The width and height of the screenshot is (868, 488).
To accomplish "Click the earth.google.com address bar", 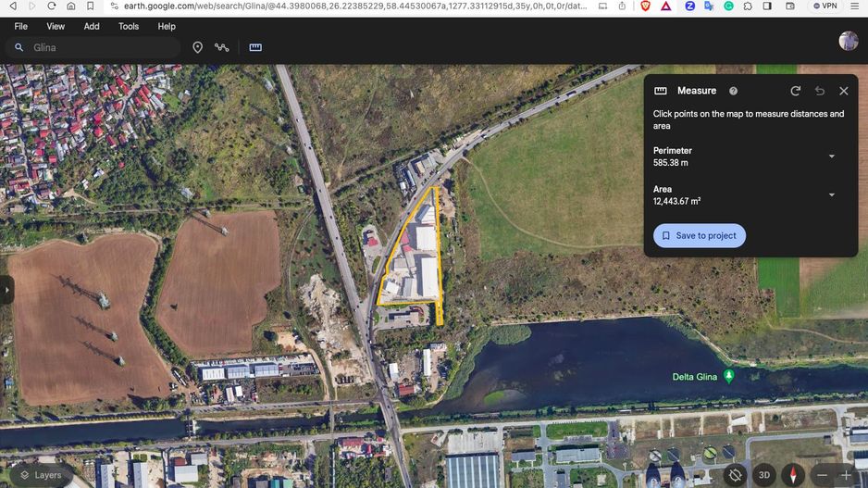I will click(x=354, y=6).
